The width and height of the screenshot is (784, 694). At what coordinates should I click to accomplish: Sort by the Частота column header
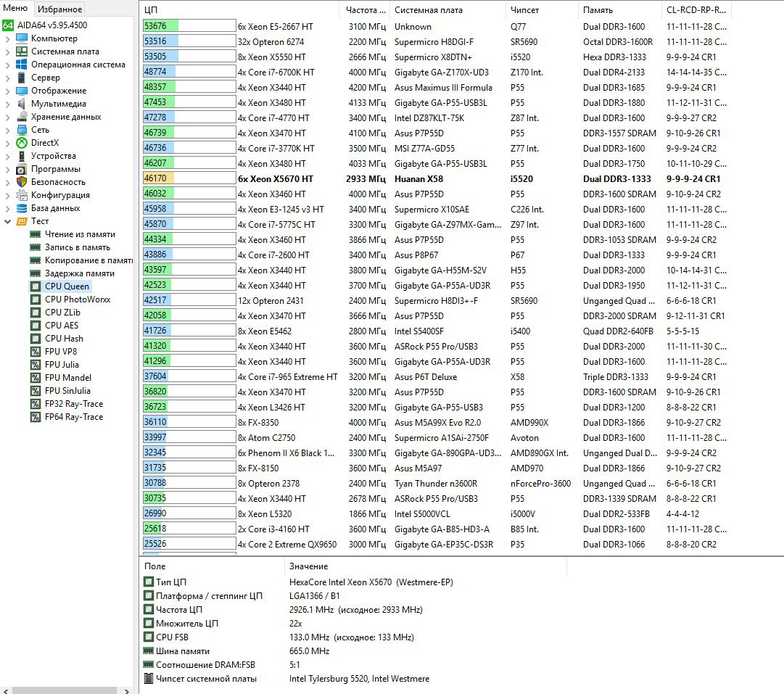pyautogui.click(x=365, y=10)
